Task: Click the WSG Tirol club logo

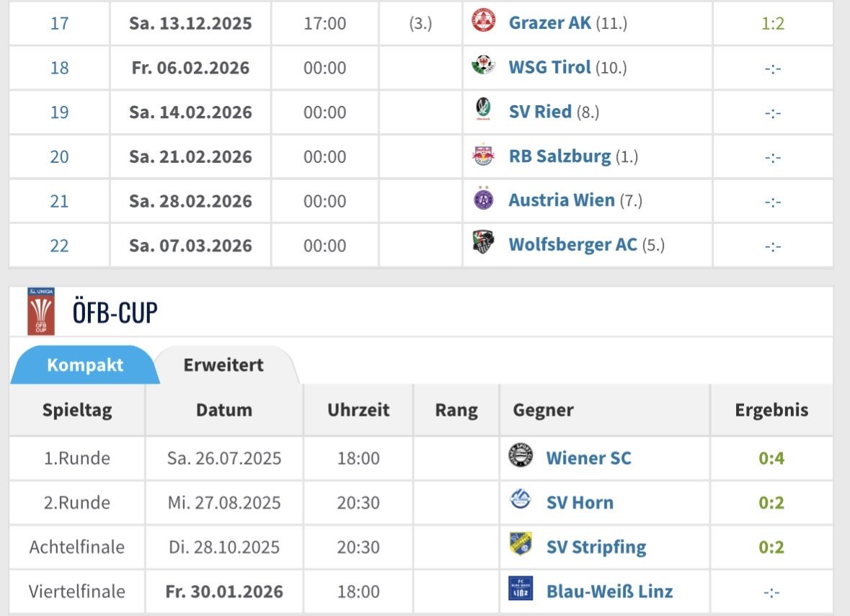Action: 483,67
